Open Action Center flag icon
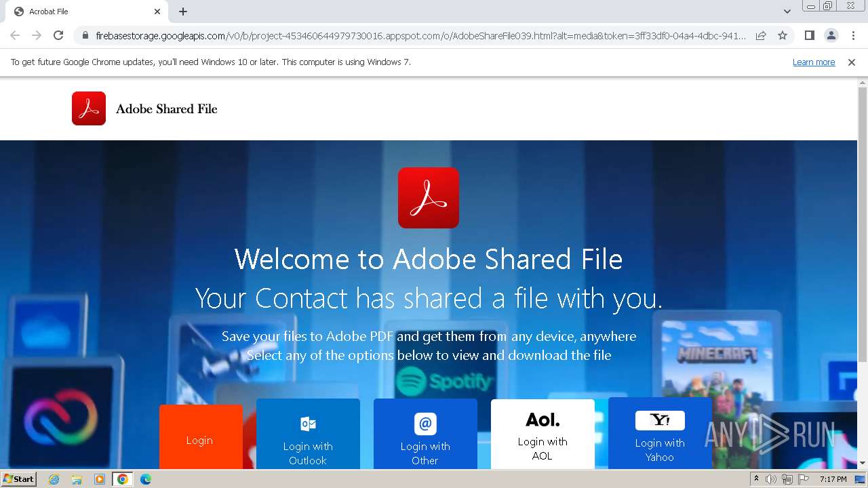The height and width of the screenshot is (488, 868). click(804, 479)
